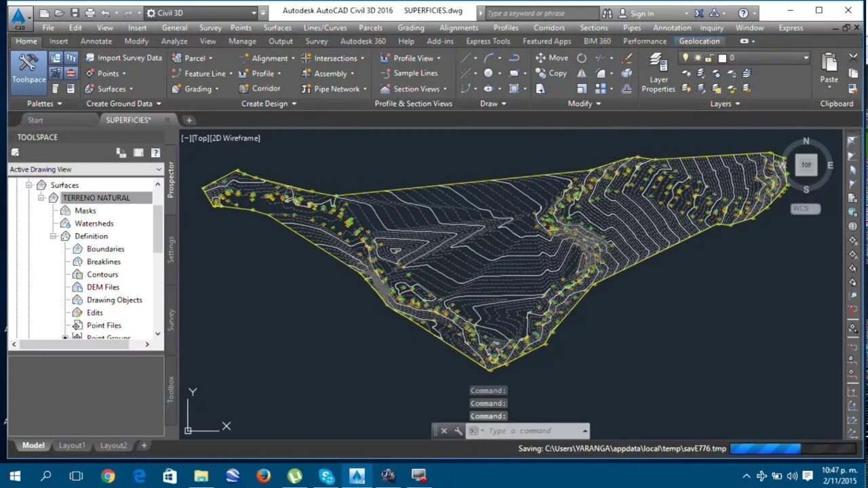Screen dimensions: 868x488
Task: Click the Rotate tool icon in Modify
Action: (x=582, y=58)
